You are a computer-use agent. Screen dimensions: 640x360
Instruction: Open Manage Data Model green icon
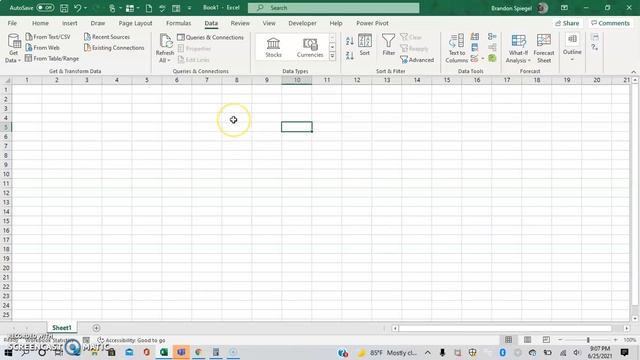(492, 58)
